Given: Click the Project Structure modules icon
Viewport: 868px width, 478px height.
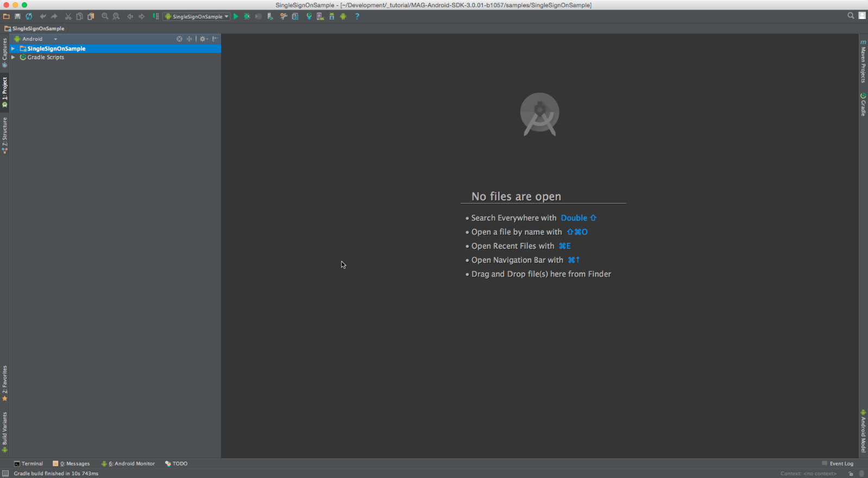Looking at the screenshot, I should click(x=295, y=16).
